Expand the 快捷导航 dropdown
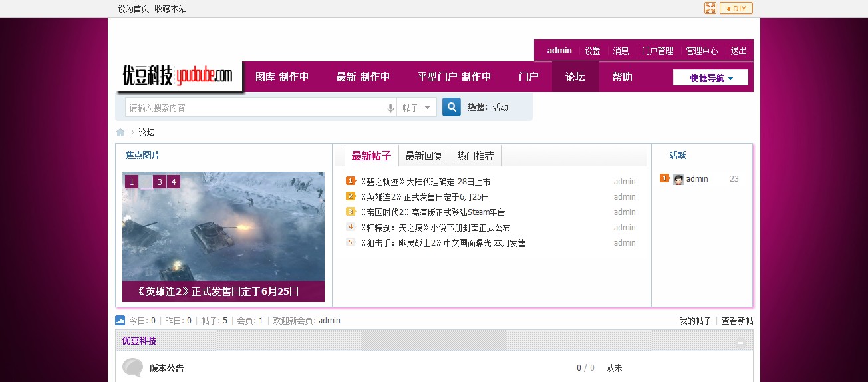Screen dimensions: 868x382 point(710,77)
